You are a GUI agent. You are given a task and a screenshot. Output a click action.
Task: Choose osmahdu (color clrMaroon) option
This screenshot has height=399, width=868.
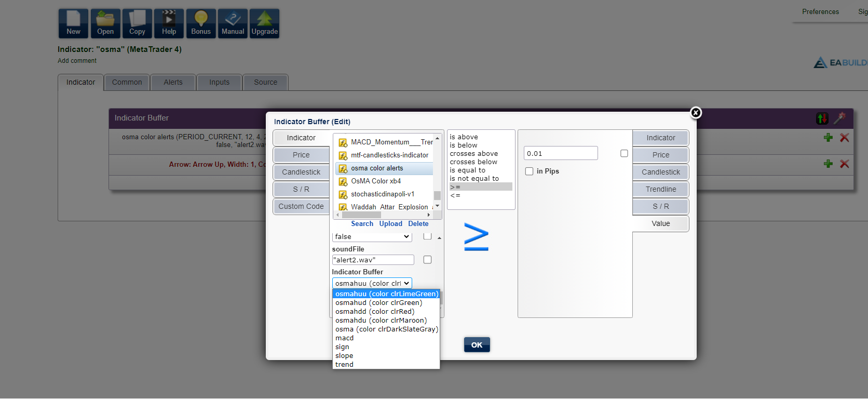(386, 320)
